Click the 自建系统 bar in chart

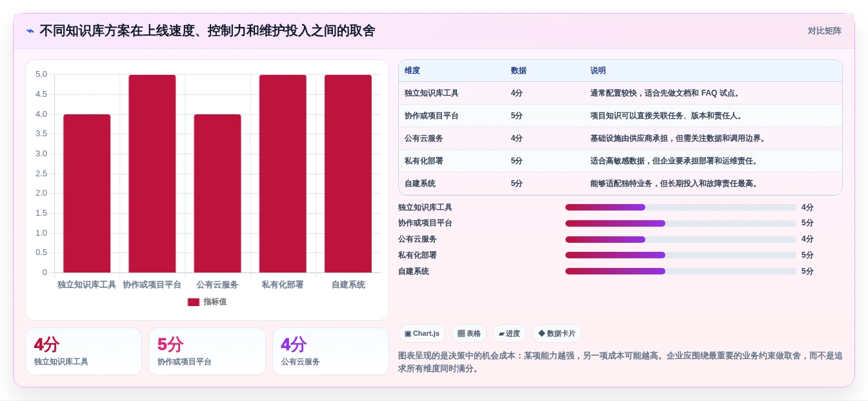tap(348, 174)
